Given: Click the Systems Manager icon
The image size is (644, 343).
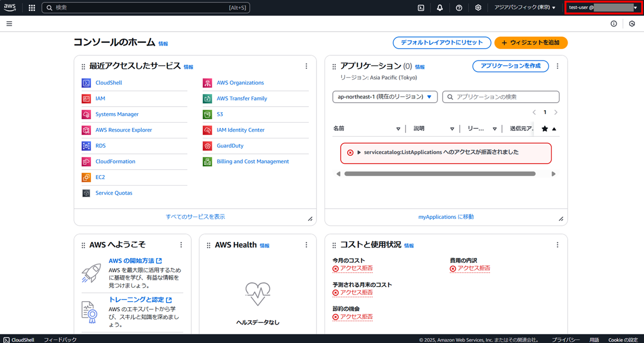Looking at the screenshot, I should coord(86,115).
